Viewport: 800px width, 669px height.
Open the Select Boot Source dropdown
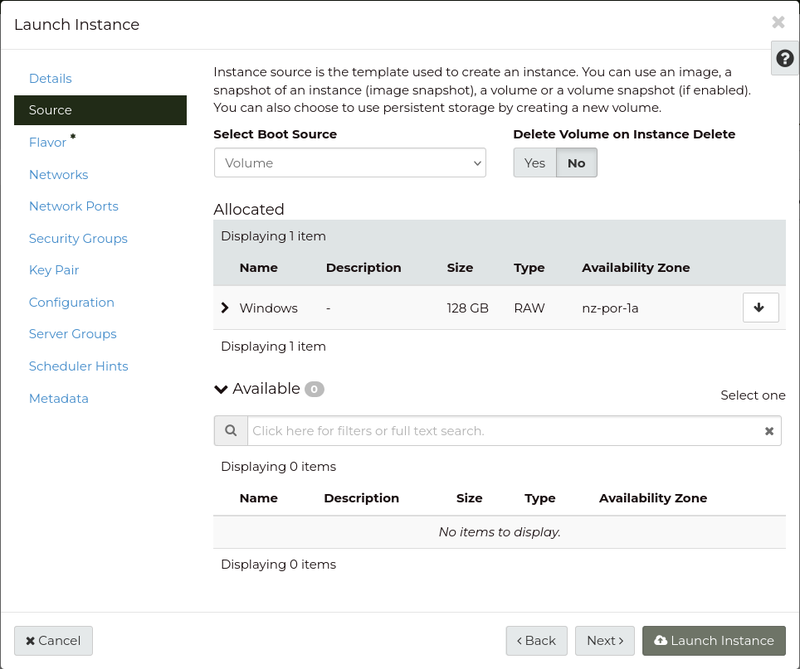(350, 161)
